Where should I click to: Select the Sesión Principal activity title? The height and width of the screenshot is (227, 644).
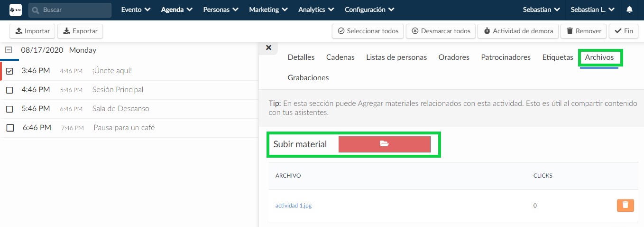pos(118,90)
